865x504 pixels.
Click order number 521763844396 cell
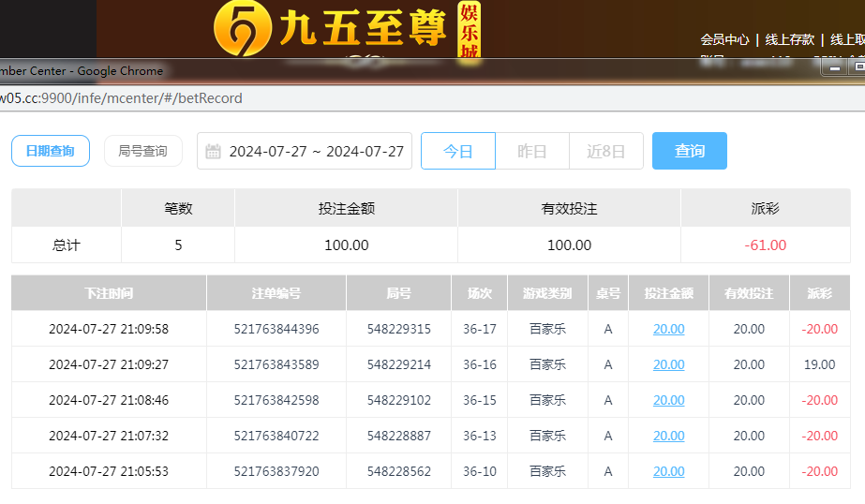(x=276, y=329)
